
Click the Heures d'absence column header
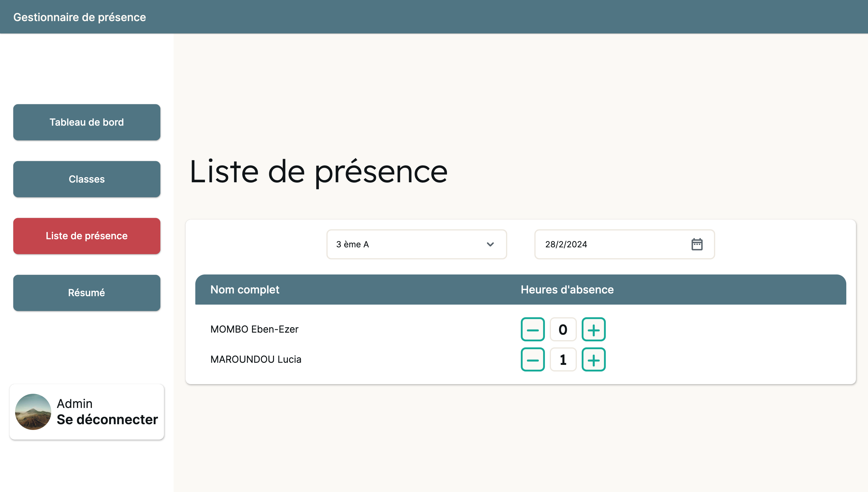567,290
